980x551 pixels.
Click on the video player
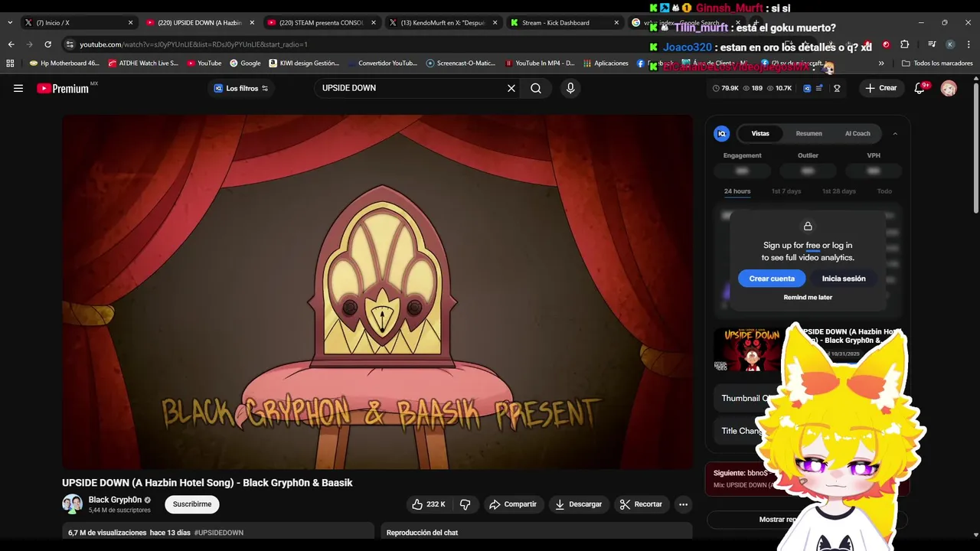point(377,292)
